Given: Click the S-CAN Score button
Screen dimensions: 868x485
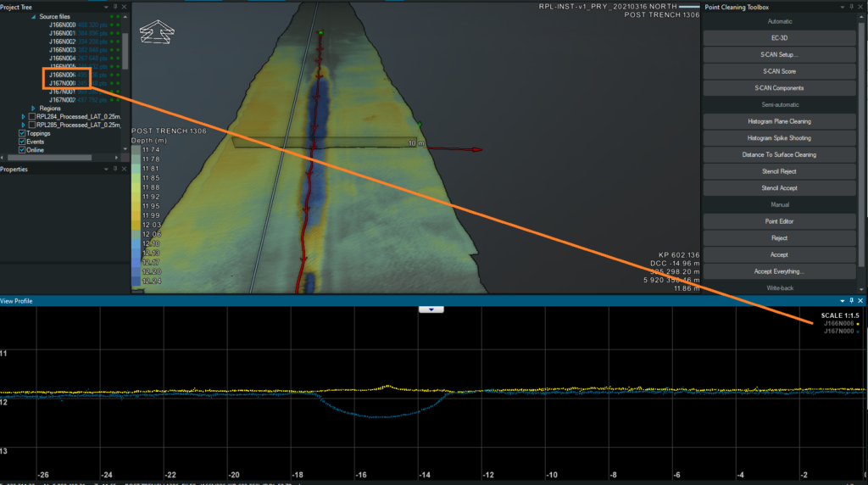Looking at the screenshot, I should coord(780,71).
